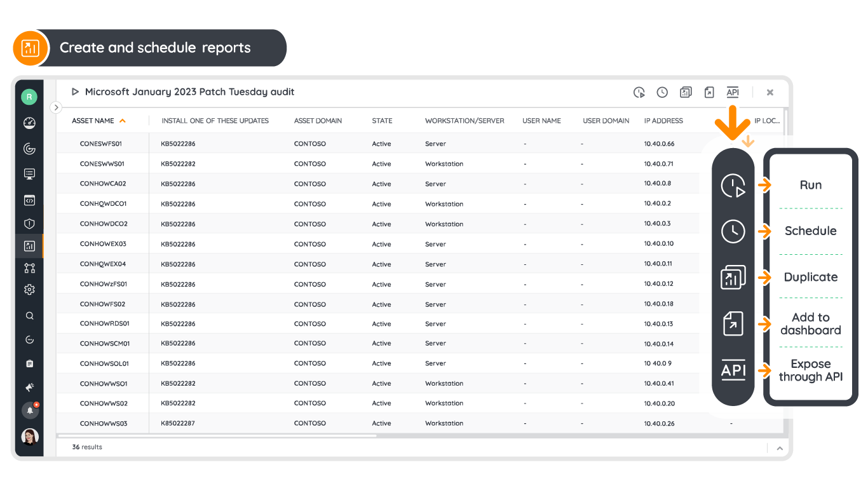The image size is (868, 488).
Task: Select the Run icon in the report toolbar
Action: click(639, 92)
